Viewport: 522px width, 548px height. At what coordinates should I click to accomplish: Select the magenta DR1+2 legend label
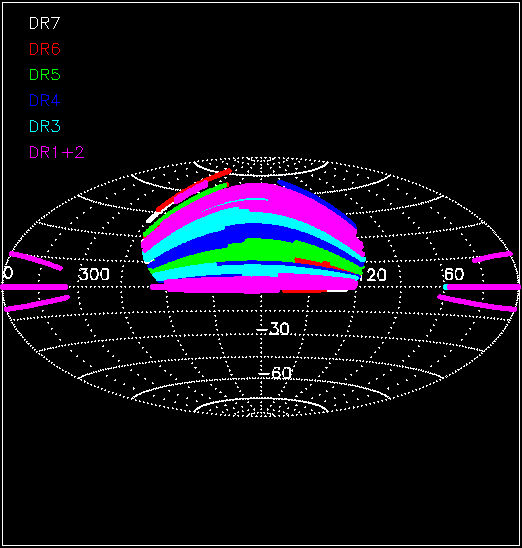tap(57, 152)
